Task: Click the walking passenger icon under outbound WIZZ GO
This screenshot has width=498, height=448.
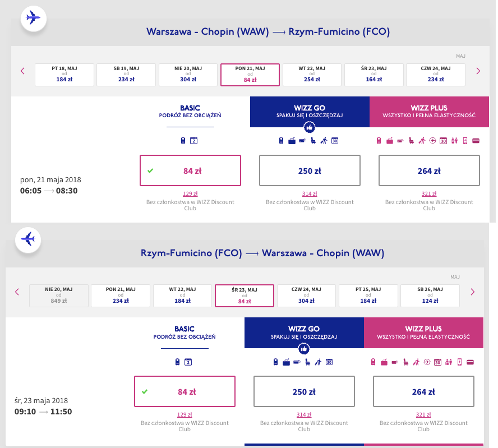Action: 324,141
